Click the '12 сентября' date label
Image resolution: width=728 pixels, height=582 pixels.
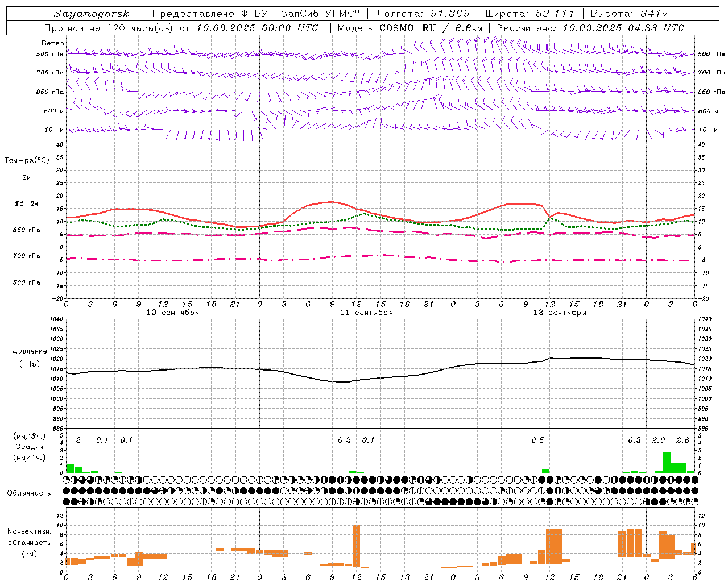[x=560, y=313]
